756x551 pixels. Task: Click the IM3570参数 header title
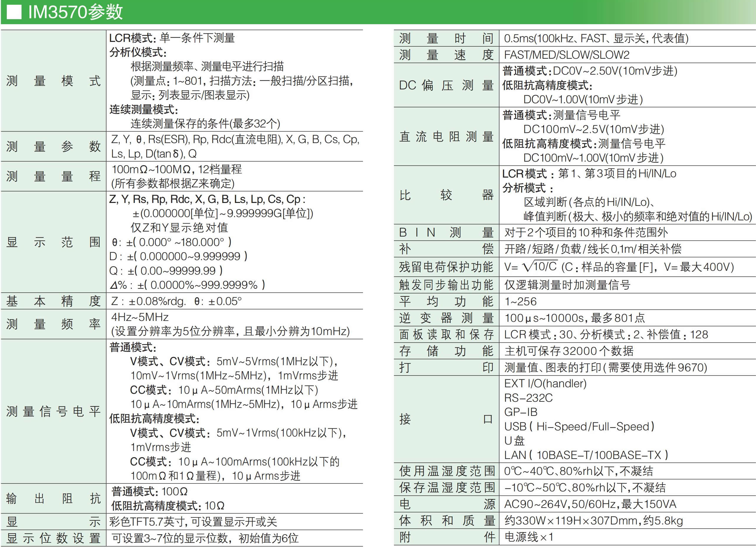(x=76, y=12)
